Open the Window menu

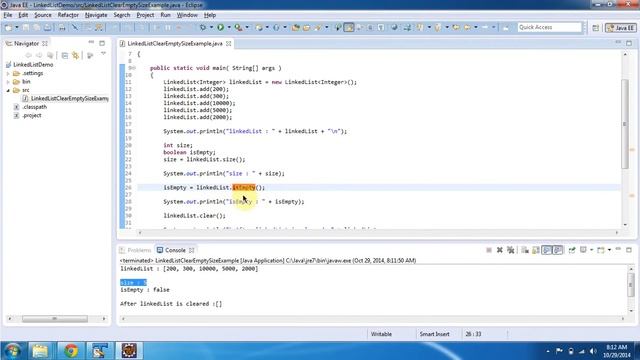187,15
